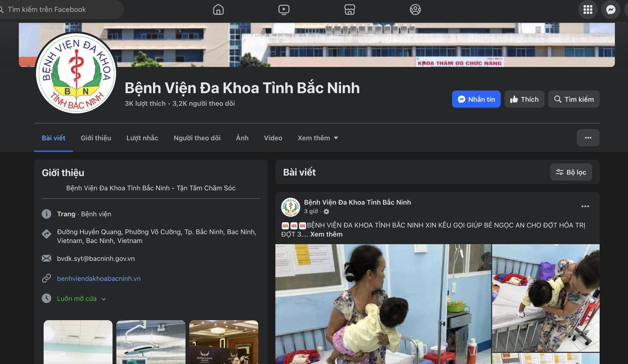Image resolution: width=628 pixels, height=364 pixels.
Task: Click the post audience gear icon
Action: (x=326, y=212)
